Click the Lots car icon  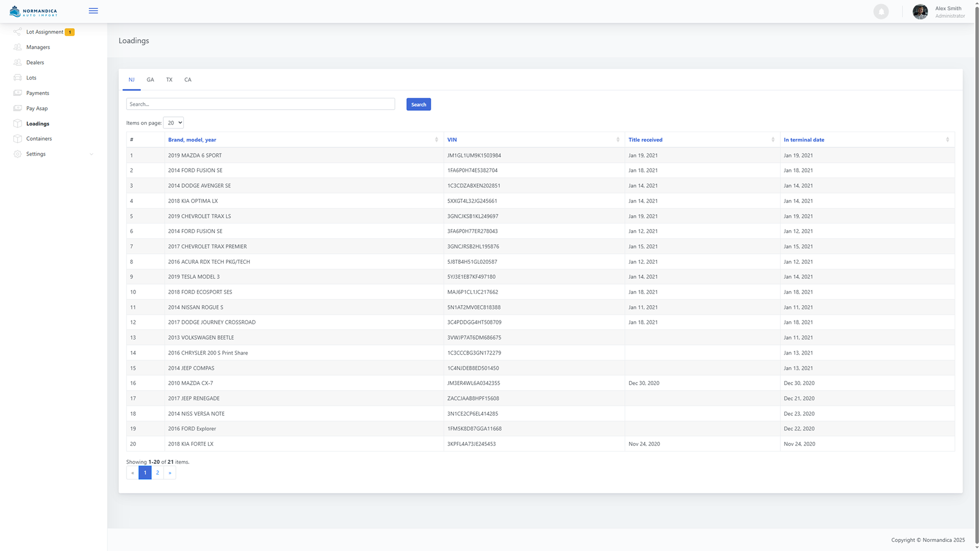coord(17,78)
